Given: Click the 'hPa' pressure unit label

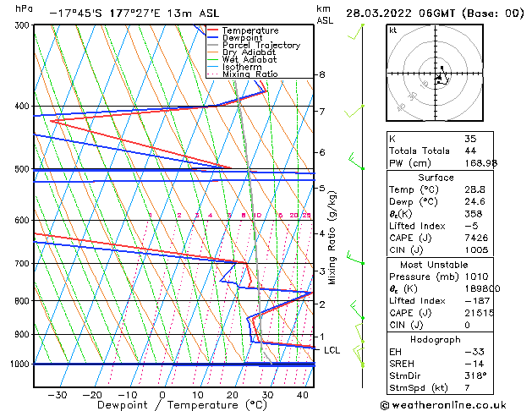Looking at the screenshot, I should (x=24, y=8).
